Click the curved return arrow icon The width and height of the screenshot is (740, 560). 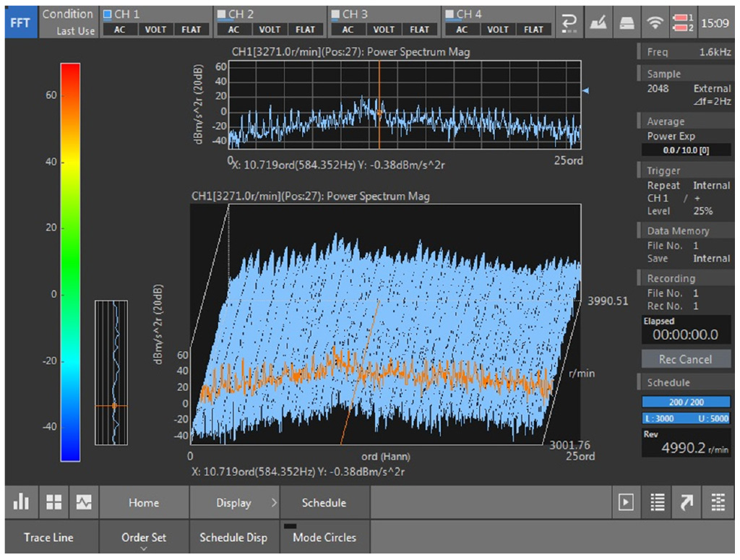pyautogui.click(x=569, y=23)
